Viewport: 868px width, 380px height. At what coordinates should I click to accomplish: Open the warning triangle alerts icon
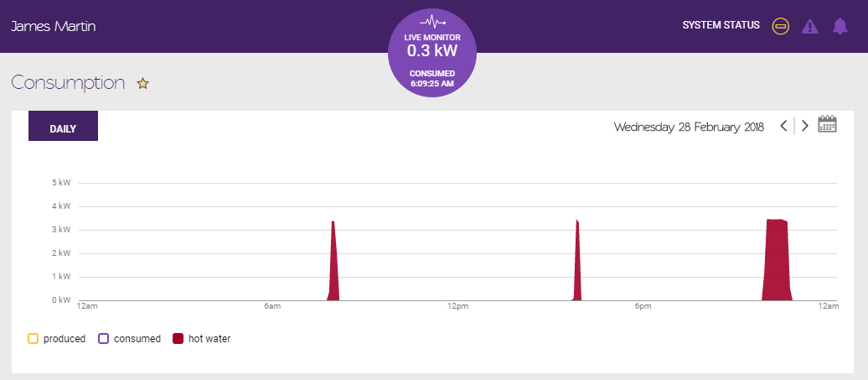click(809, 26)
